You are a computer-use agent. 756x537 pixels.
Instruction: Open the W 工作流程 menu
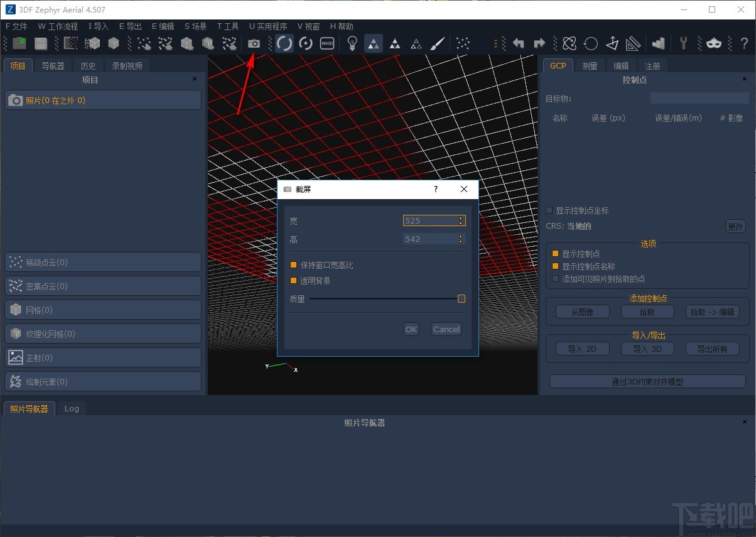click(x=57, y=26)
